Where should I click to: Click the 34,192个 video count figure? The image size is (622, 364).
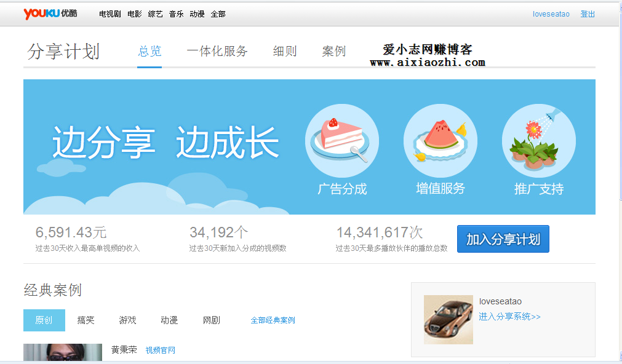(218, 232)
